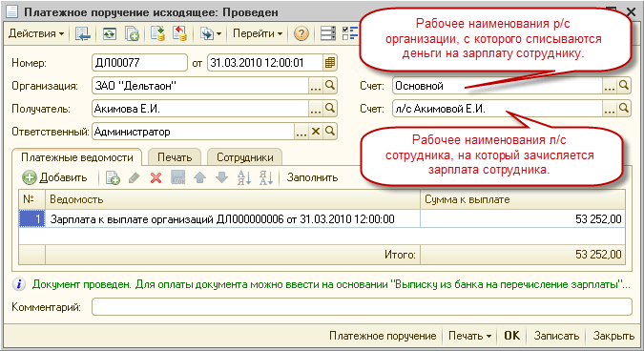The height and width of the screenshot is (351, 644).
Task: Click the refresh document toolbar icon
Action: pyautogui.click(x=110, y=33)
